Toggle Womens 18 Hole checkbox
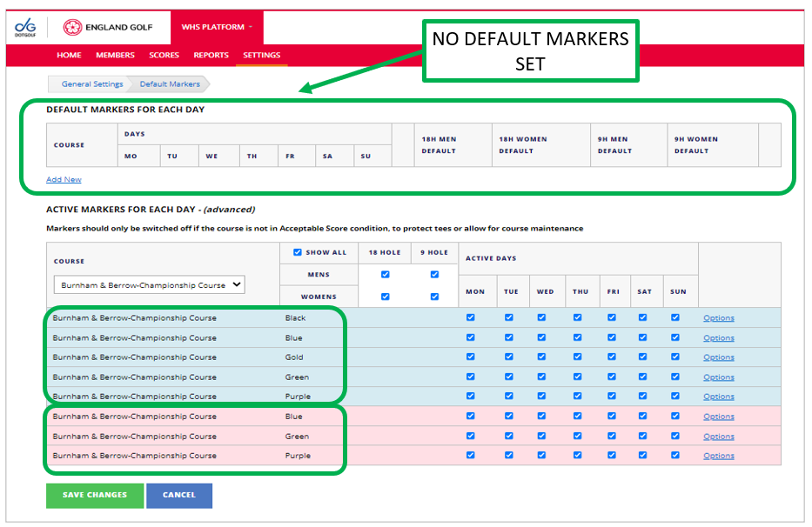The width and height of the screenshot is (812, 527). click(386, 297)
